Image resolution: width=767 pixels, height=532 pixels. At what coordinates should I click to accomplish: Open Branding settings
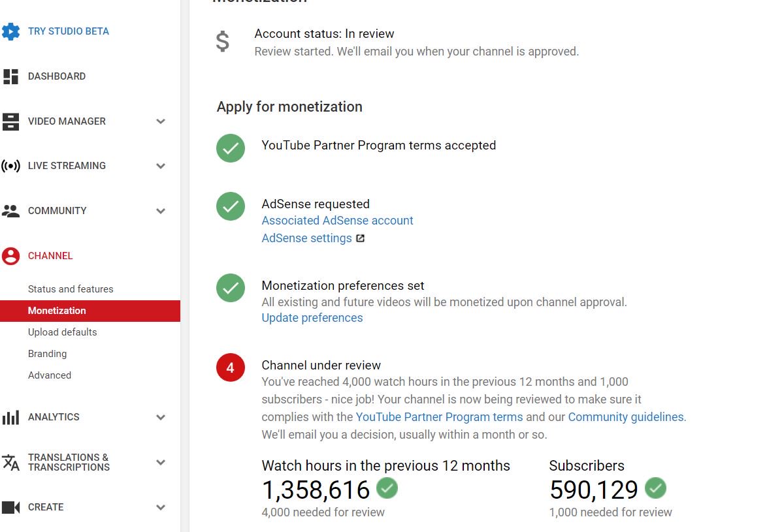pos(48,354)
